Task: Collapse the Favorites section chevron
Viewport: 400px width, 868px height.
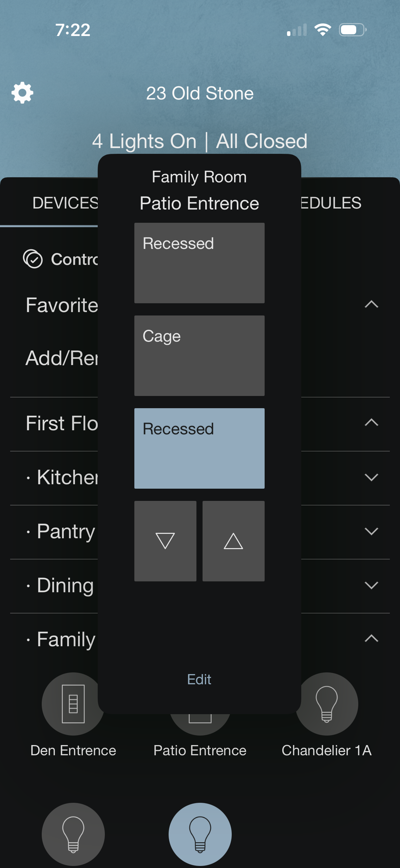Action: pyautogui.click(x=372, y=304)
